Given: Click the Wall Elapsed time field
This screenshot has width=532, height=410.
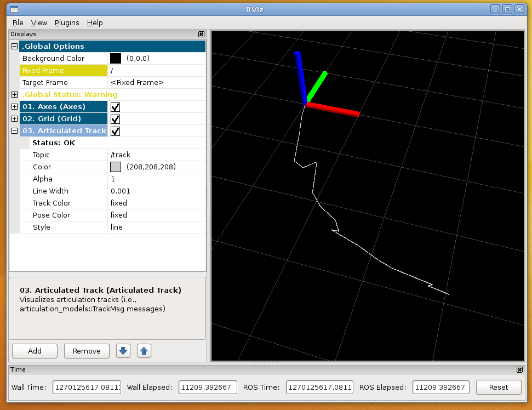Looking at the screenshot, I should (x=208, y=388).
